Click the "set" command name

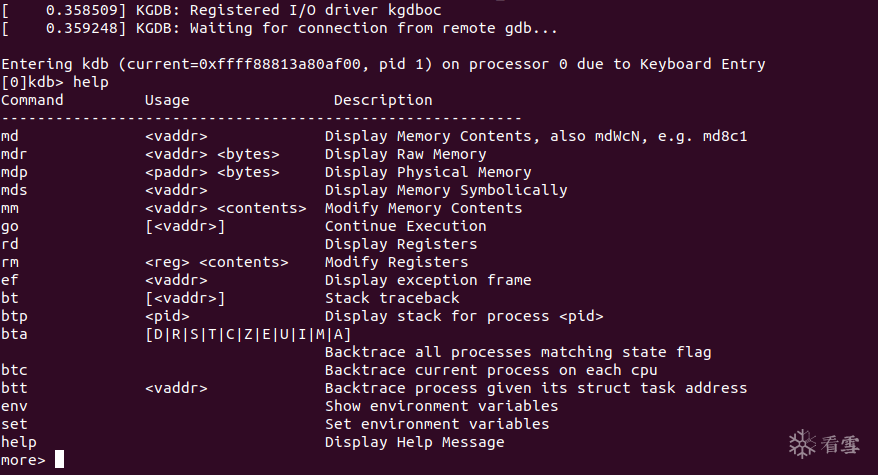tap(14, 424)
